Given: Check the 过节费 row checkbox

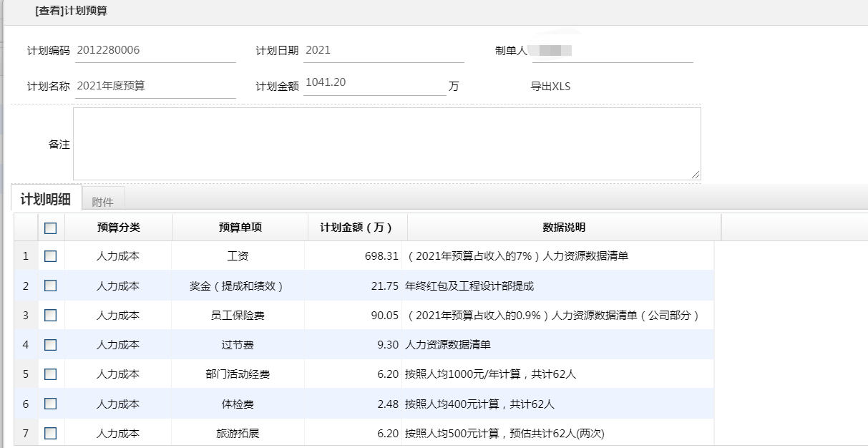Looking at the screenshot, I should click(49, 344).
